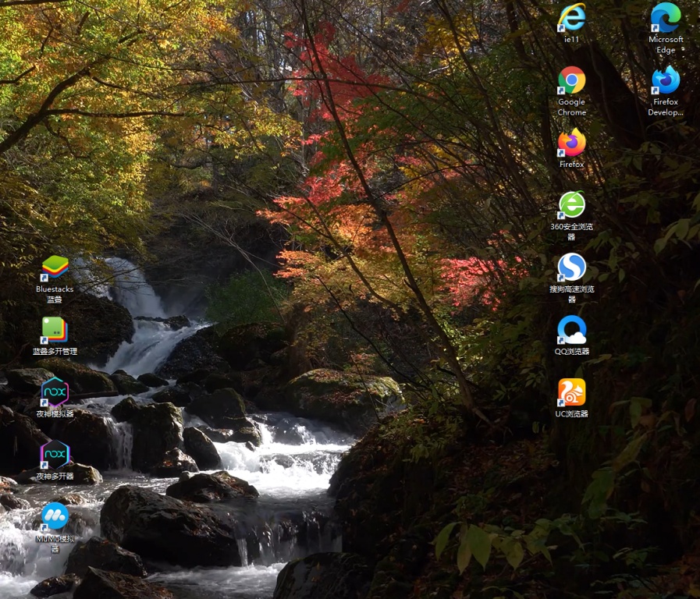700x599 pixels.
Task: Click the "蓝叠多开管理" text label
Action: point(55,352)
